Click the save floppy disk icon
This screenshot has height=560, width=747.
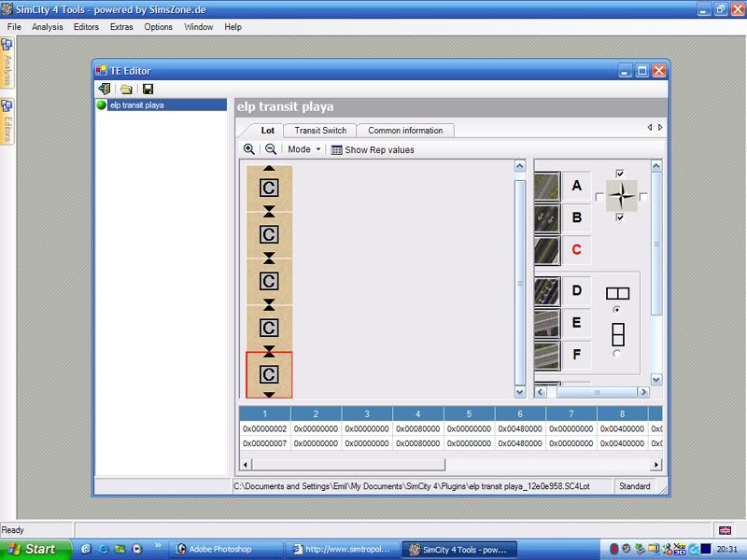click(x=148, y=89)
